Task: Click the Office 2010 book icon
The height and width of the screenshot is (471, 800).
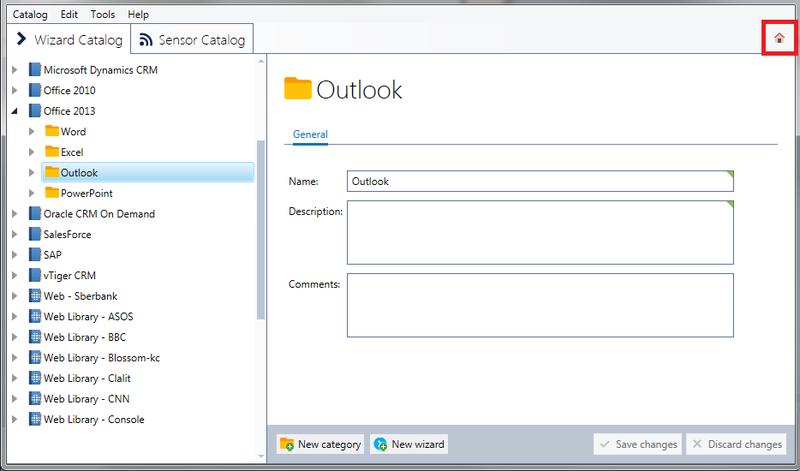Action: (x=35, y=90)
